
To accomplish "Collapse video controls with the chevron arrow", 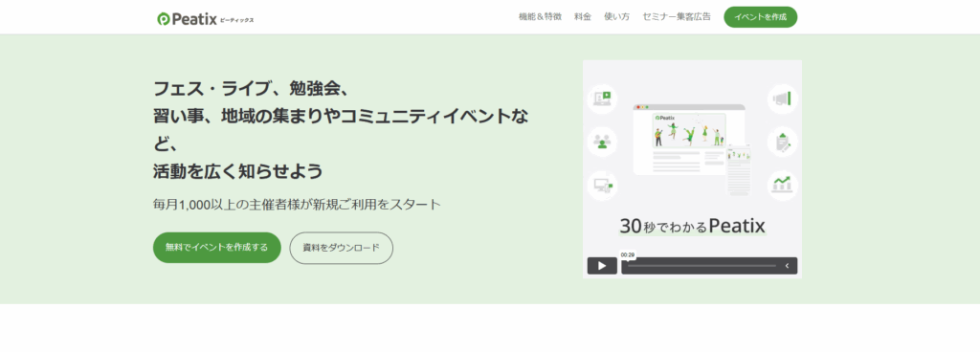I will pos(787,266).
